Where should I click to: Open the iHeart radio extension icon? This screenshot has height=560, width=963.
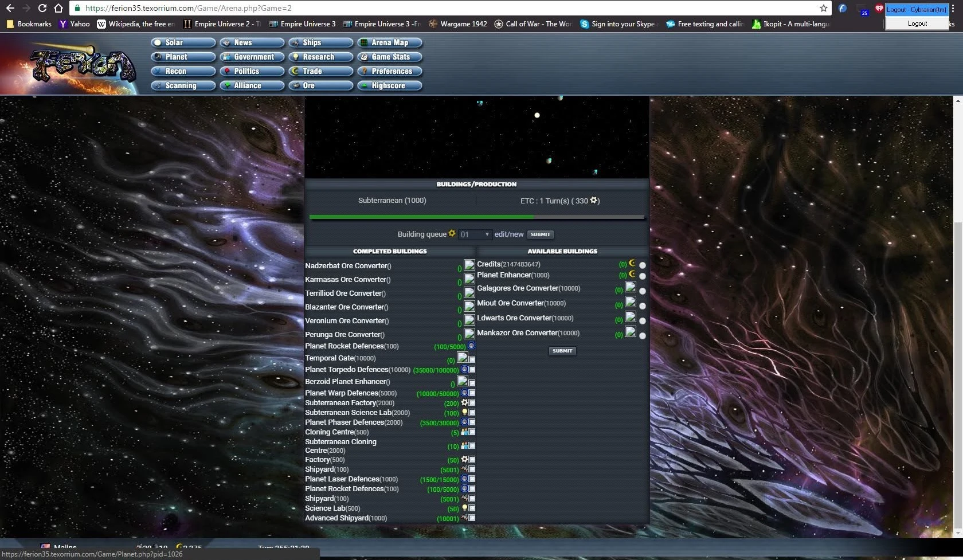(879, 8)
